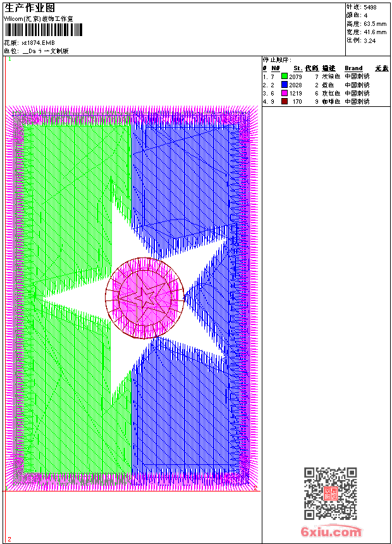This screenshot has height=544, width=392.
Task: Click the stitch count value 5498
Action: click(x=370, y=8)
